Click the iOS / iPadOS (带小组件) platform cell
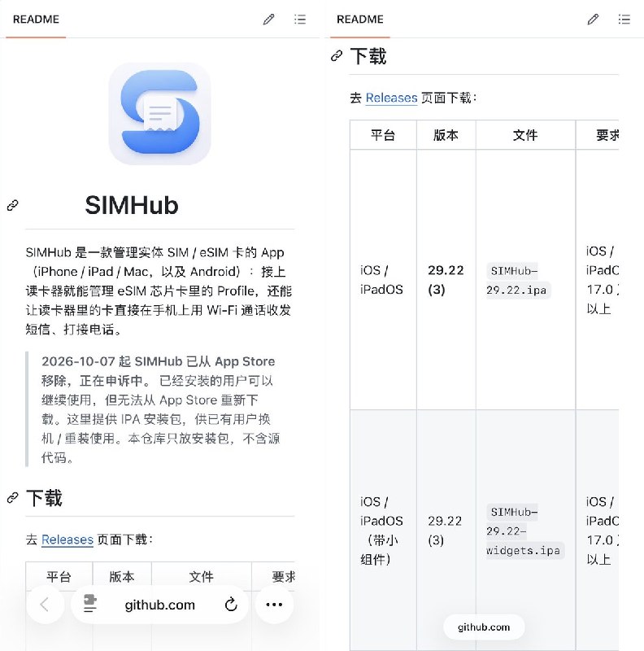 [x=381, y=531]
